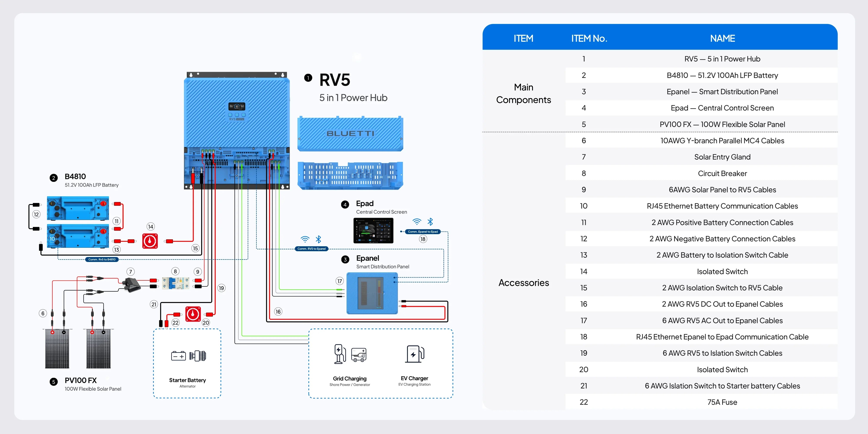This screenshot has height=434, width=868.
Task: Click the generator RV icon under Grid Charging
Action: tap(359, 355)
